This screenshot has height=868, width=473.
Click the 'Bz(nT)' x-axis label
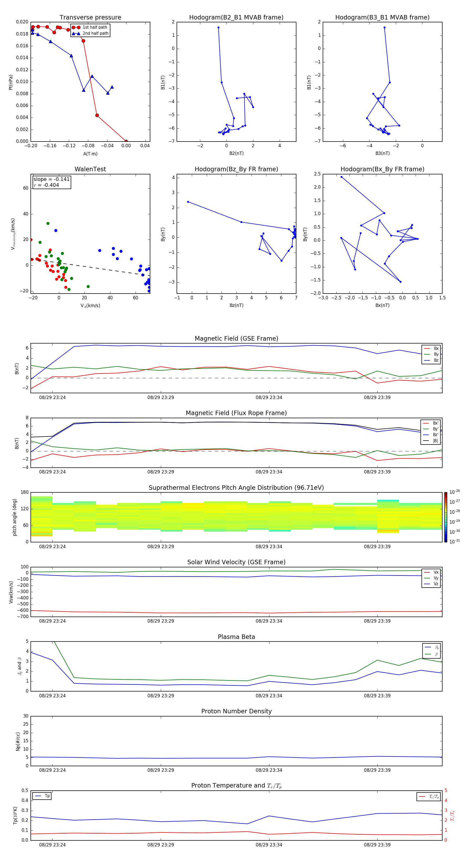(x=236, y=305)
